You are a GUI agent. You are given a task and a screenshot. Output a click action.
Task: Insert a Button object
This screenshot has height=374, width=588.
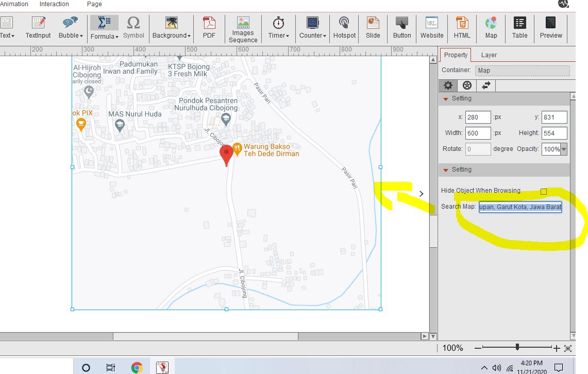[401, 27]
